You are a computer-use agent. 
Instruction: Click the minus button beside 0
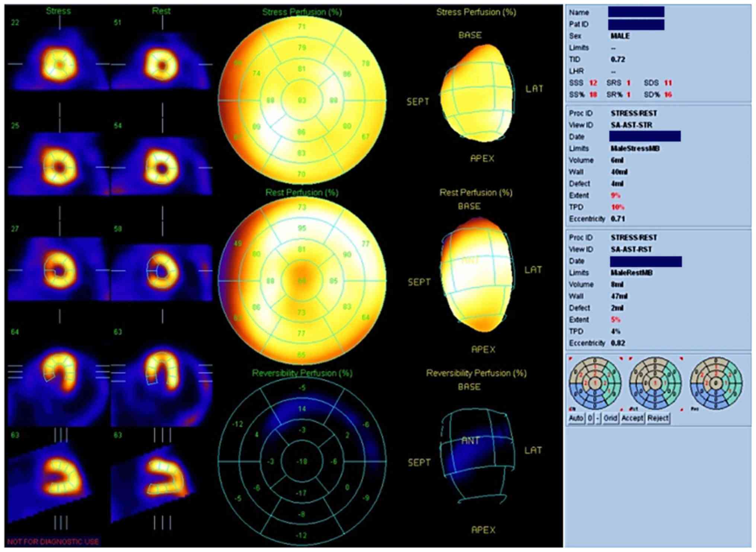[x=598, y=418]
